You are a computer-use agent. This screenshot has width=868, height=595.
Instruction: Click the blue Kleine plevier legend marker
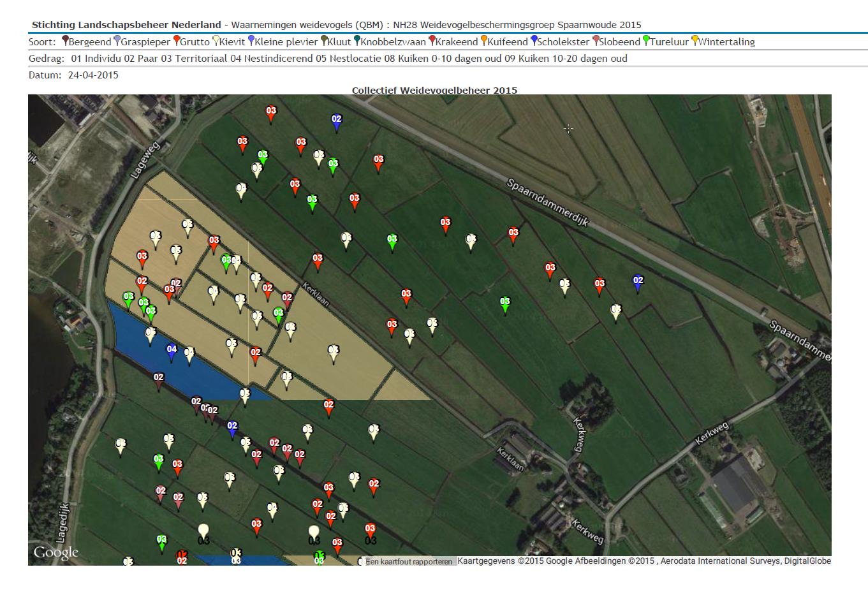[x=251, y=41]
